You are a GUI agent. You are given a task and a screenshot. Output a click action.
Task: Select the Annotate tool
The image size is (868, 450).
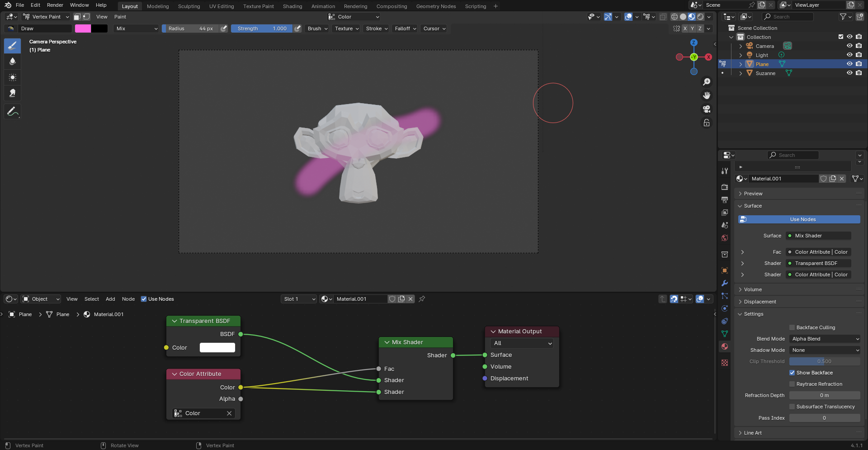pos(12,112)
